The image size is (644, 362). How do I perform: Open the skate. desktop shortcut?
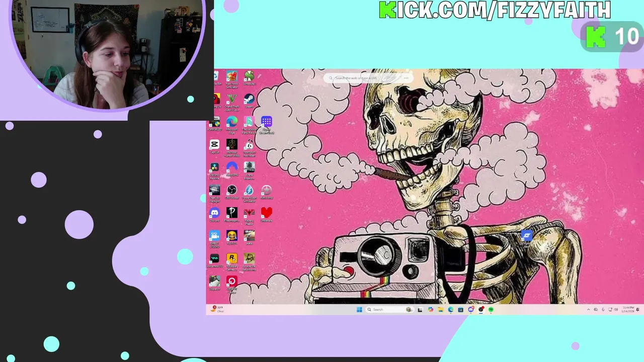(x=249, y=237)
